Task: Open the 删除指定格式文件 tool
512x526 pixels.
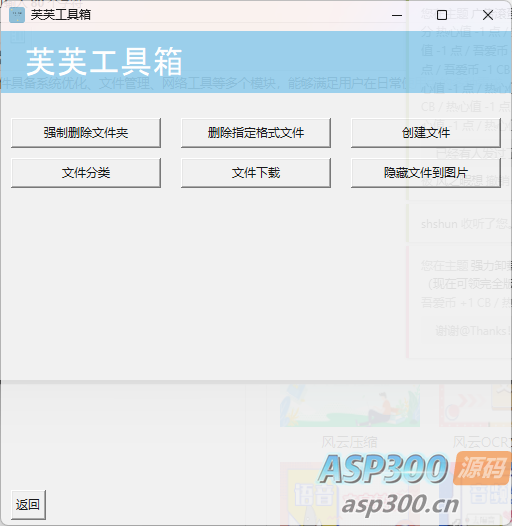Action: click(256, 133)
